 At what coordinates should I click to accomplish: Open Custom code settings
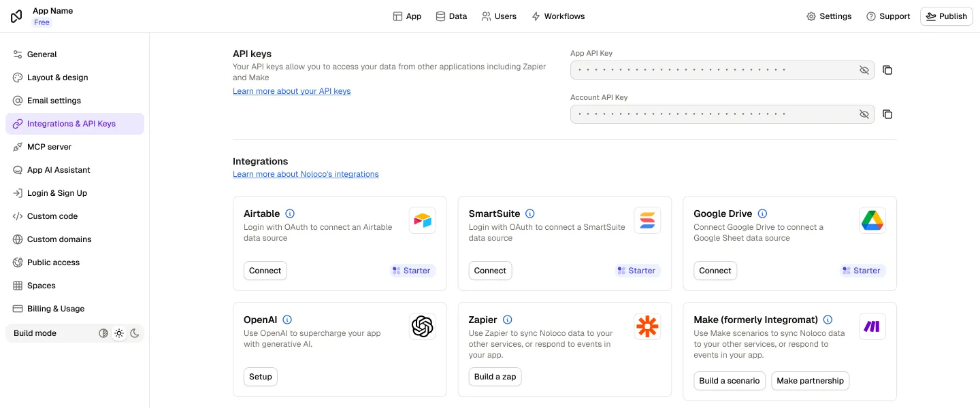pyautogui.click(x=75, y=216)
